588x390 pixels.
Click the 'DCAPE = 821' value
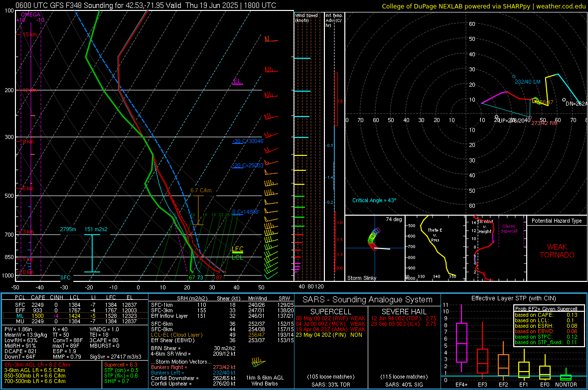pyautogui.click(x=20, y=351)
